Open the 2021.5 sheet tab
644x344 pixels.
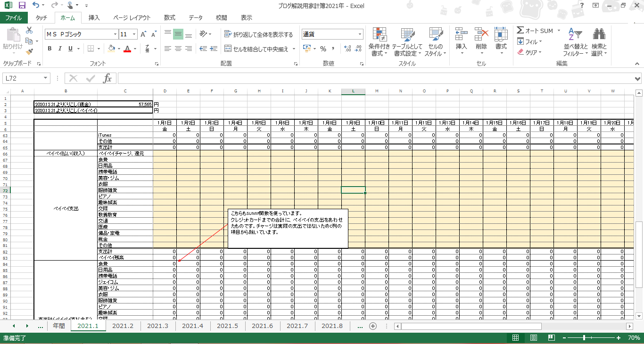point(227,326)
